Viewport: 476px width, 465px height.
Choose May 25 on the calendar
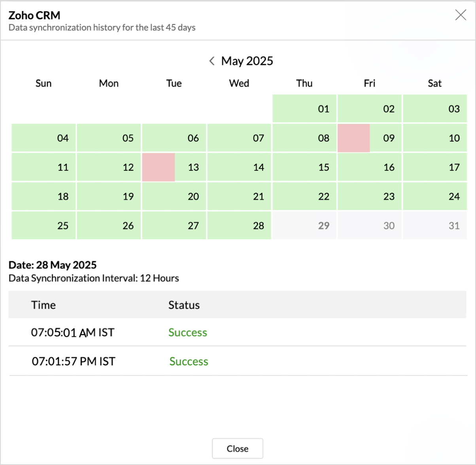pyautogui.click(x=43, y=225)
